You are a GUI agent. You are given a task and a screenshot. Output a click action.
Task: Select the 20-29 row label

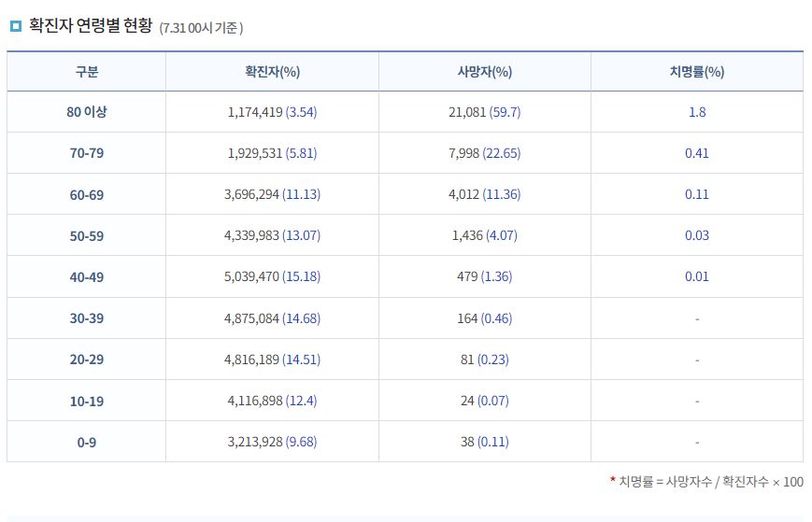(x=87, y=359)
